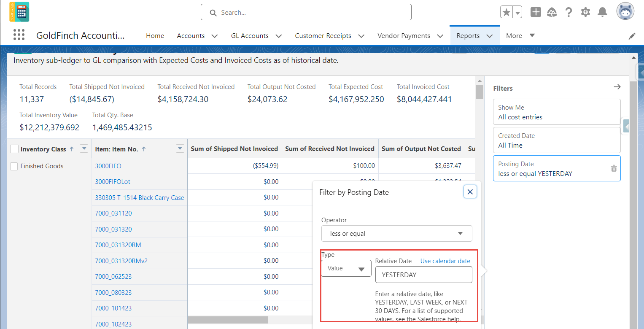Open Global Actions plus icon

tap(536, 12)
